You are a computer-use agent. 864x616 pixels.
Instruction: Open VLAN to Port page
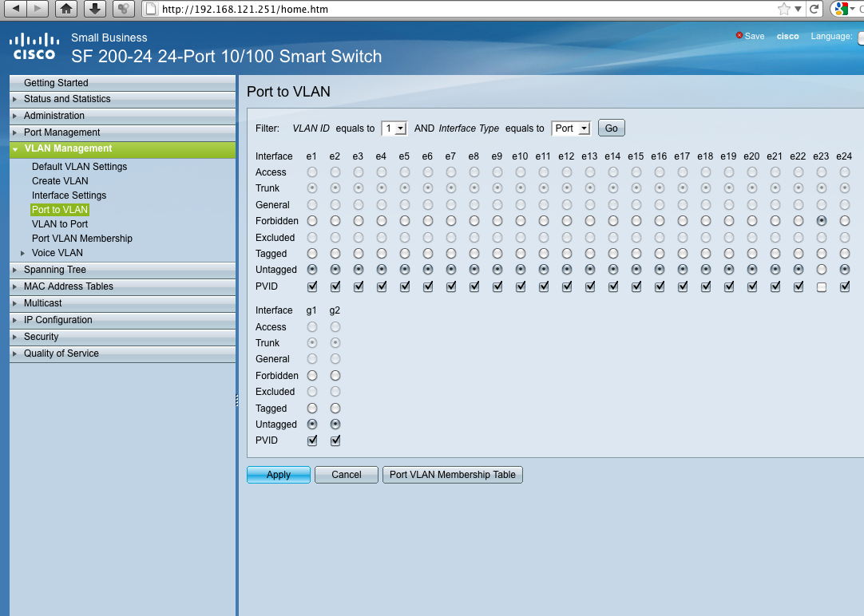(60, 224)
